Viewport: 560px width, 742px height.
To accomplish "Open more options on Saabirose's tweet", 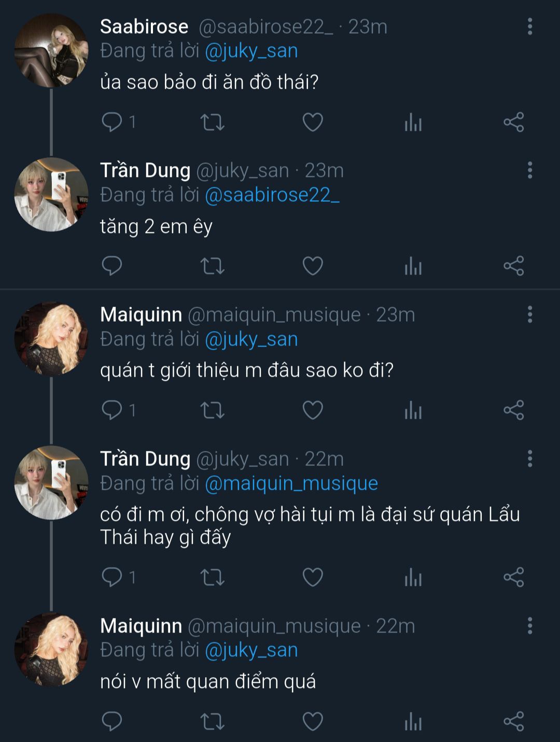I will click(529, 26).
